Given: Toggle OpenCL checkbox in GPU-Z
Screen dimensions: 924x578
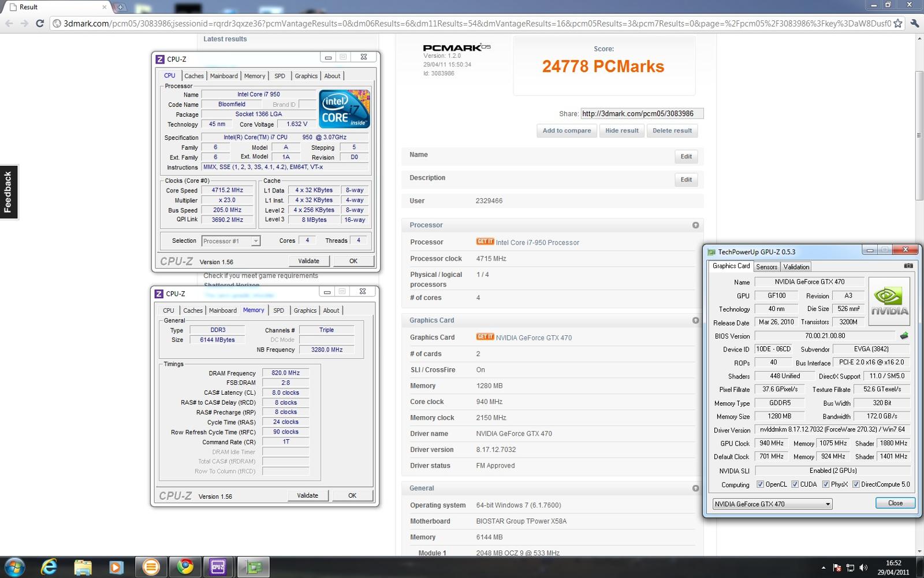Looking at the screenshot, I should point(760,484).
